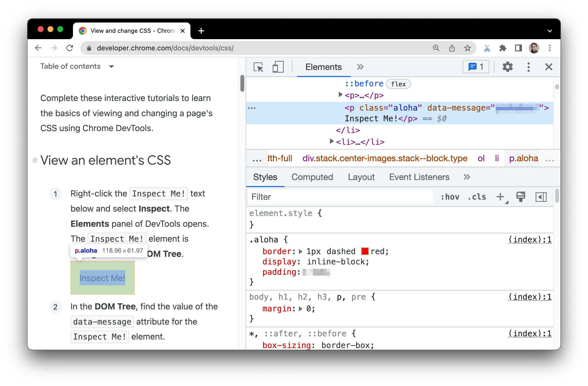Screen dimensions: 588x386
Task: Switch to the Computed tab
Action: coord(312,177)
